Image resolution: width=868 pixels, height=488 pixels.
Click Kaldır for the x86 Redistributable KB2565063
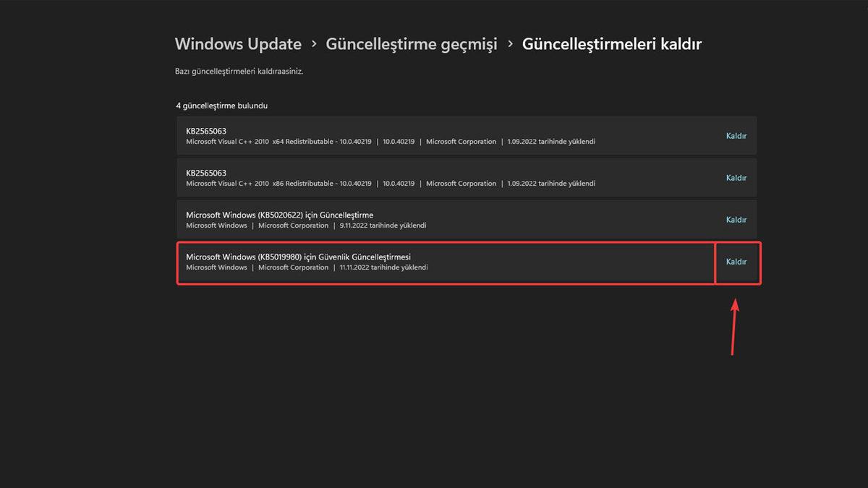coord(736,177)
